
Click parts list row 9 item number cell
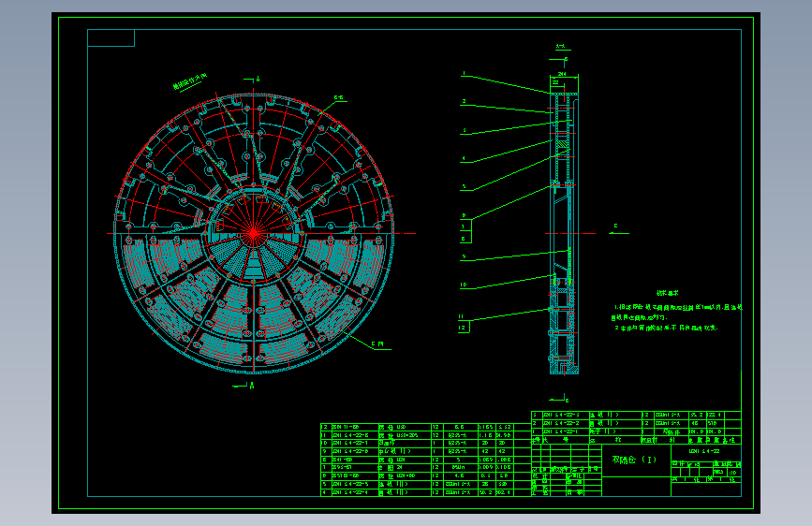[x=325, y=451]
